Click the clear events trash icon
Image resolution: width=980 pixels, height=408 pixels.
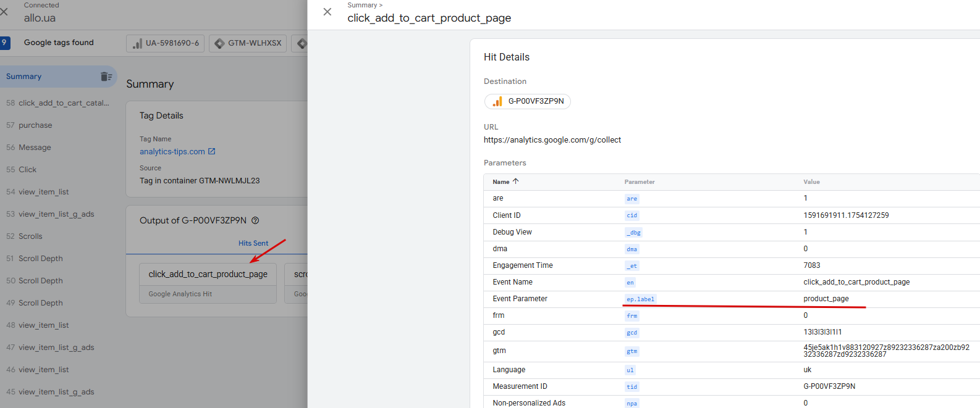pyautogui.click(x=106, y=77)
